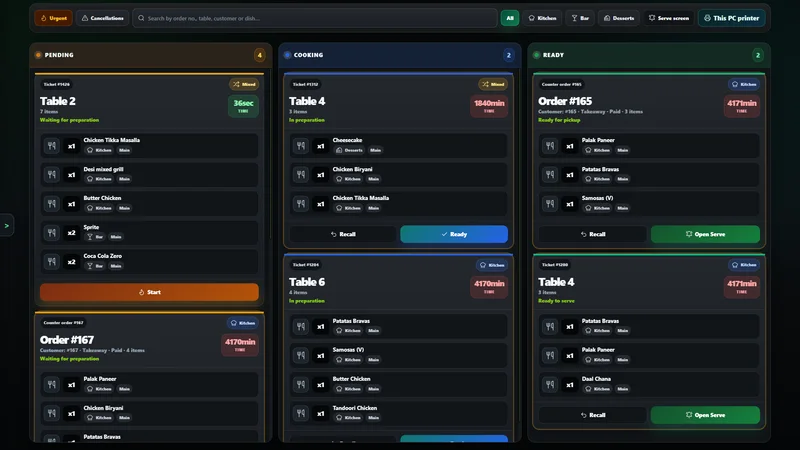Click Bar tag under Sprite
The width and height of the screenshot is (800, 450).
tap(95, 237)
